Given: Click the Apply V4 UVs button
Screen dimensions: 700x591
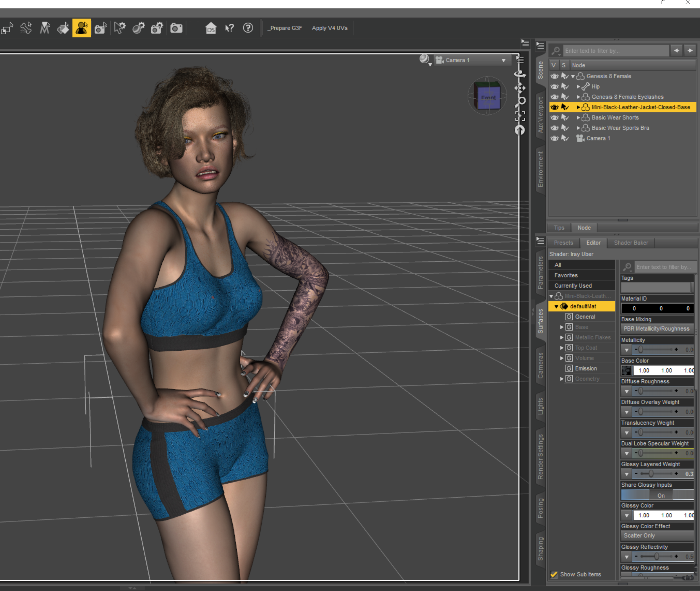Looking at the screenshot, I should click(330, 28).
